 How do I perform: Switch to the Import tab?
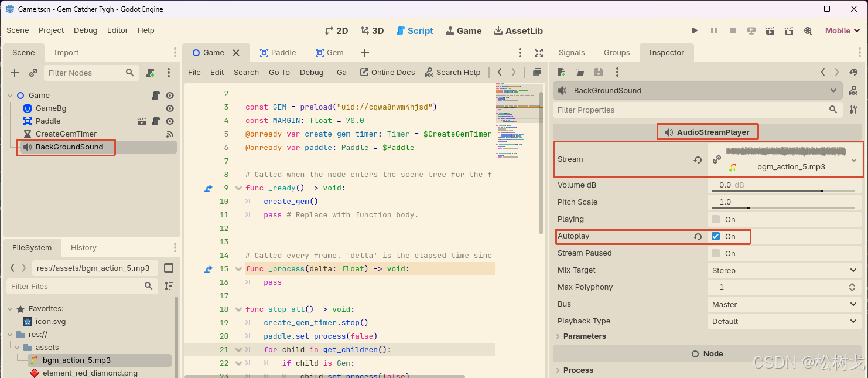(x=66, y=53)
